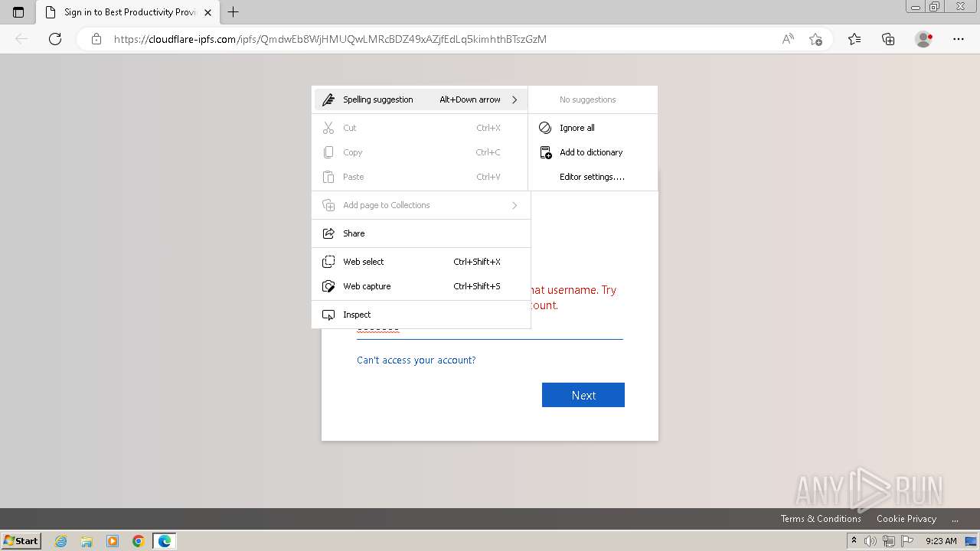The height and width of the screenshot is (551, 980).
Task: Open Editor settings from submenu
Action: click(593, 177)
